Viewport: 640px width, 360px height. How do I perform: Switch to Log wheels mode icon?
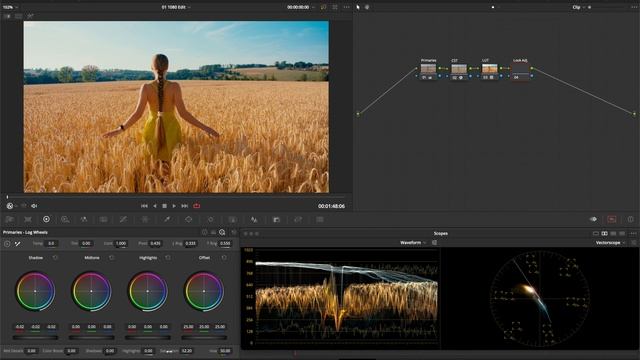click(x=222, y=232)
